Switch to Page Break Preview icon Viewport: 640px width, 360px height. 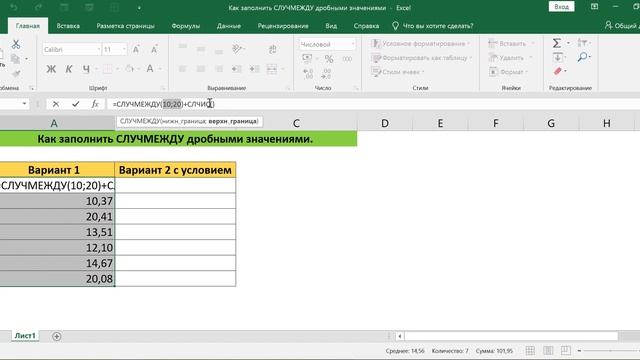pos(566,351)
